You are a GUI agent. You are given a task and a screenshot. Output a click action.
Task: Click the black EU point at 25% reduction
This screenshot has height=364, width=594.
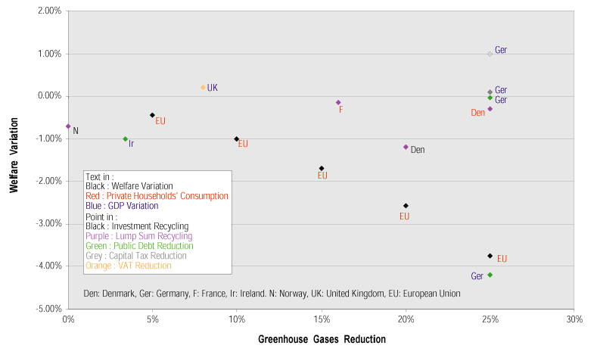point(490,256)
